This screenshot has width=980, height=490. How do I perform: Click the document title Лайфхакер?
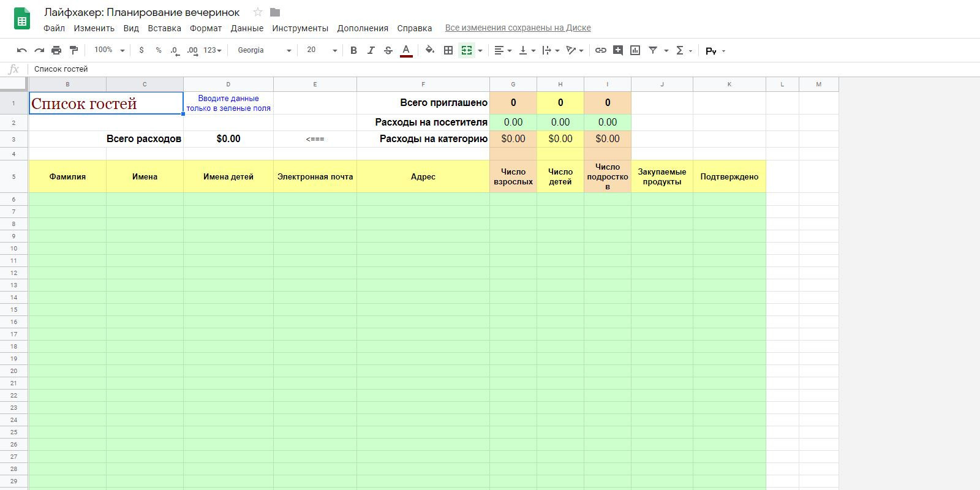click(142, 12)
